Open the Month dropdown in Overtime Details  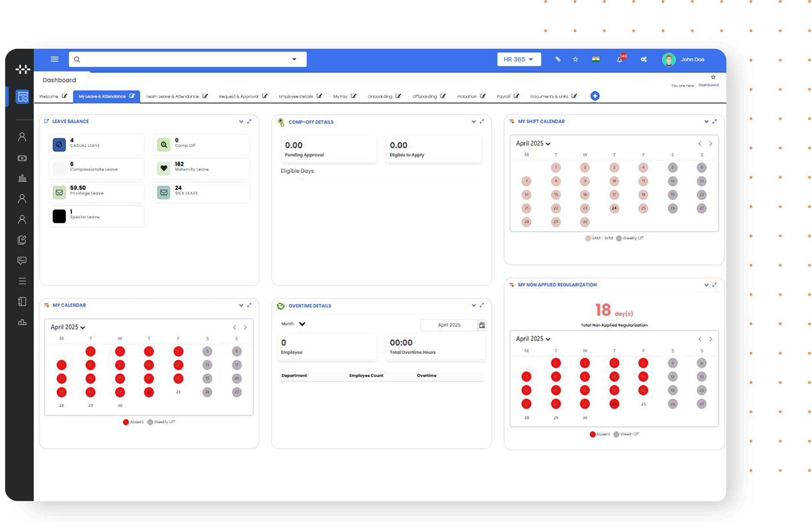(x=293, y=324)
